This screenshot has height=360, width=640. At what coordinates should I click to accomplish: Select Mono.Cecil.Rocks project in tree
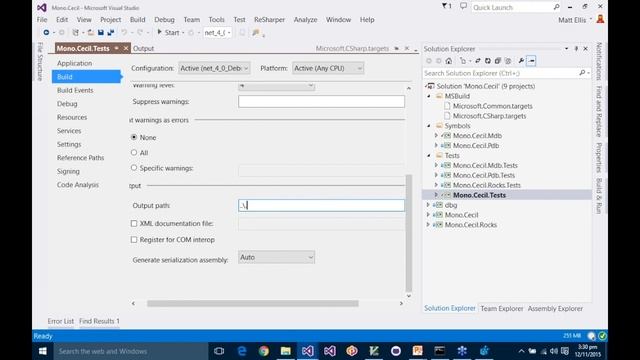point(470,224)
